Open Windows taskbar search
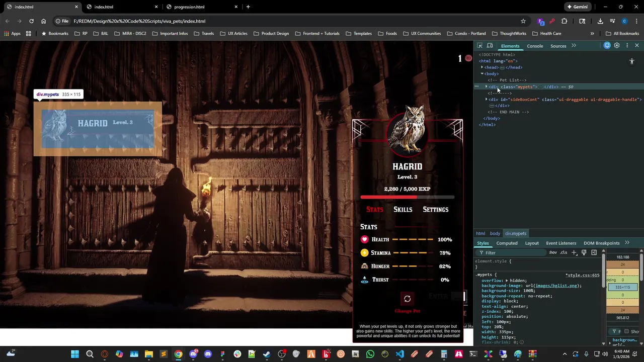Viewport: 644px width, 362px height. pos(90,354)
